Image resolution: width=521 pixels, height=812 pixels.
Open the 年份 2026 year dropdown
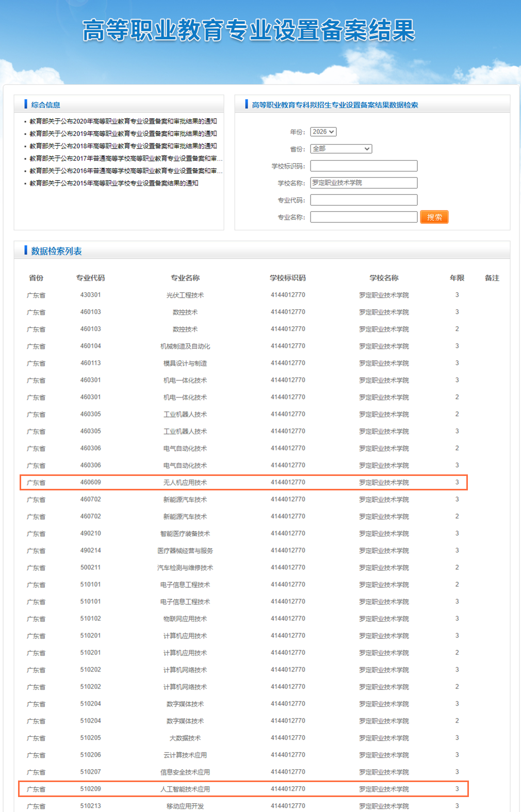pos(323,132)
